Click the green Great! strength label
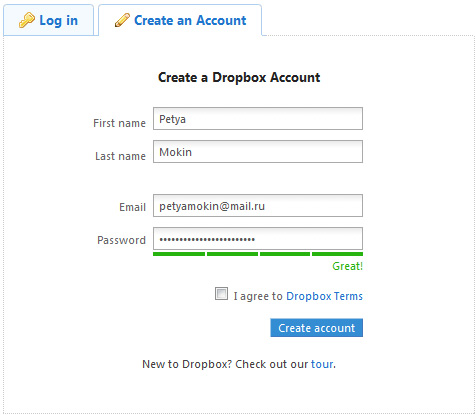This screenshot has width=476, height=415. [x=347, y=266]
